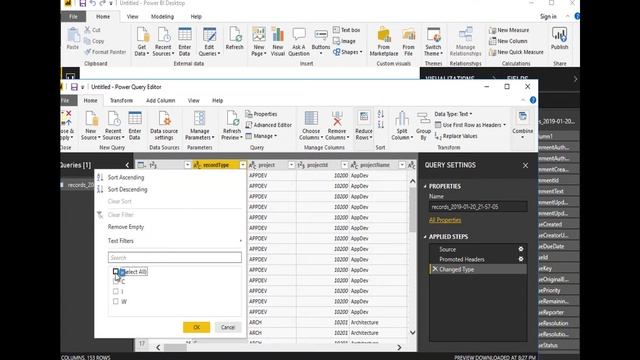Select the Changed Type applied step
The width and height of the screenshot is (640, 360).
pos(478,269)
